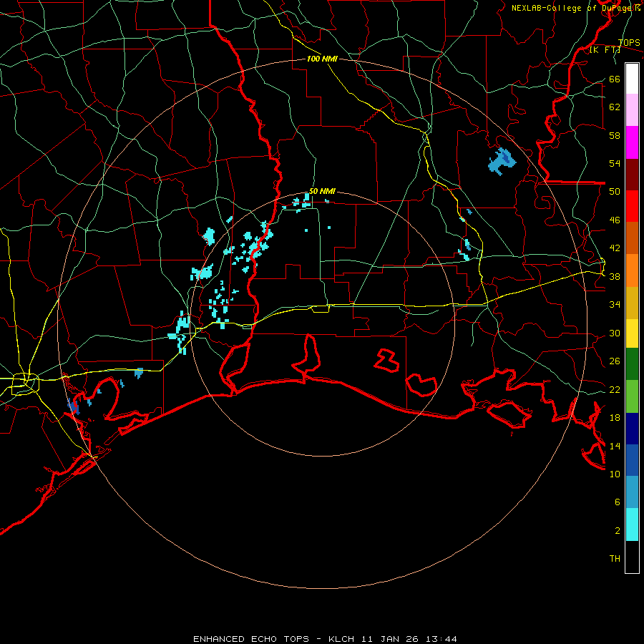
Task: Click the 100 NMI range ring label
Action: [322, 59]
